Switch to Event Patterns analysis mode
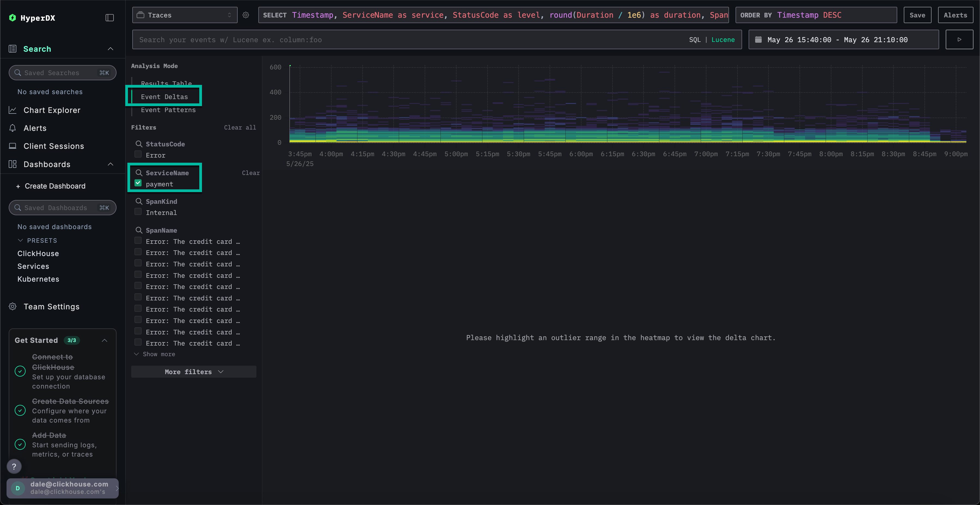The image size is (980, 505). [168, 110]
